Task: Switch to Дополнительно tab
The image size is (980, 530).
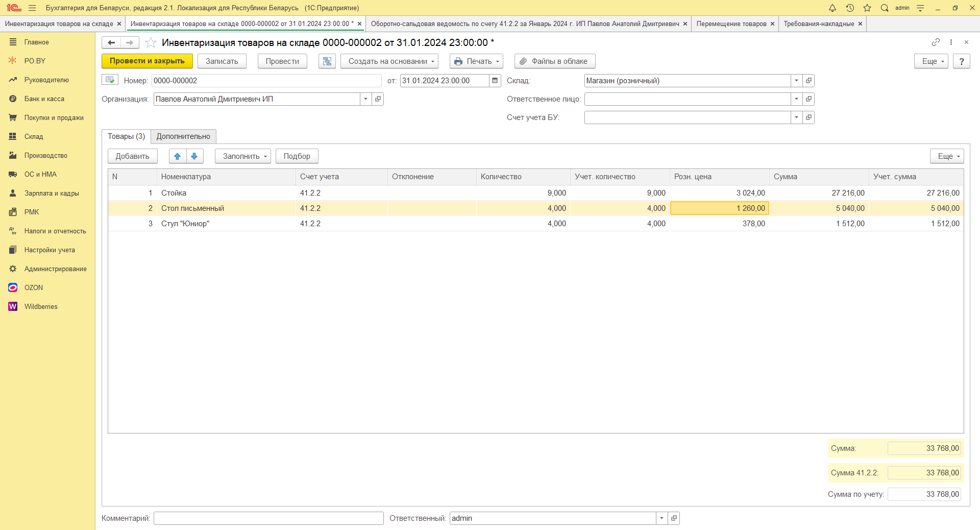Action: coord(183,136)
